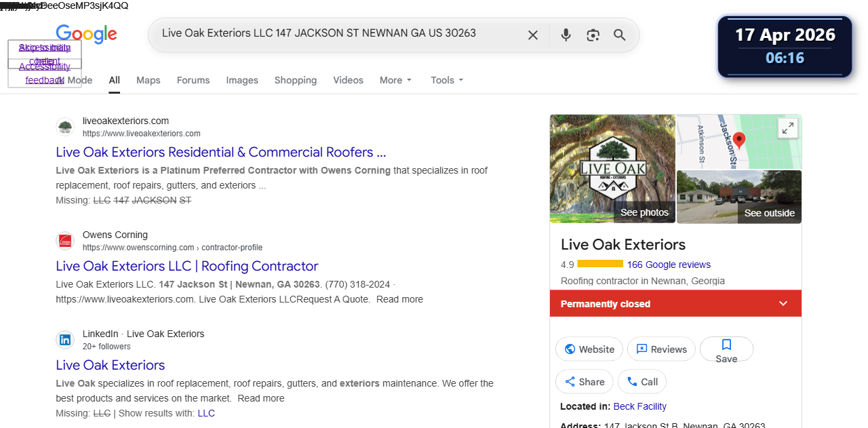Show results with LLC link
Image resolution: width=868 pixels, height=428 pixels.
click(x=206, y=413)
